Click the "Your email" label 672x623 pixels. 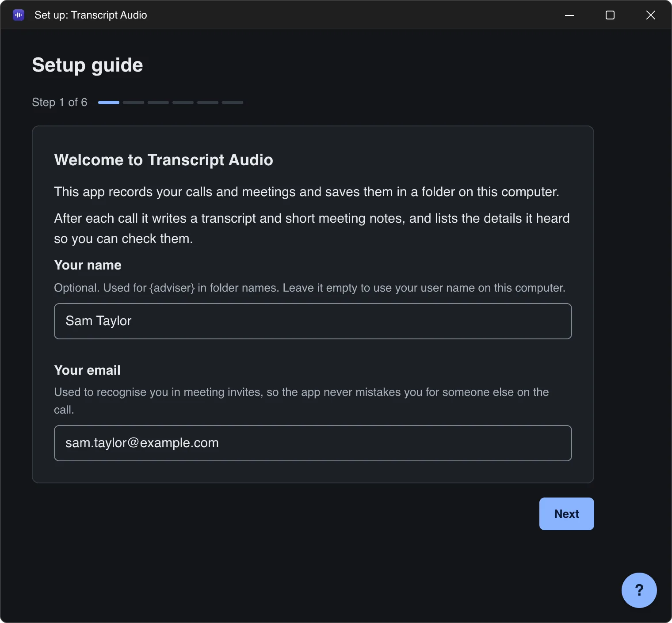click(x=87, y=370)
